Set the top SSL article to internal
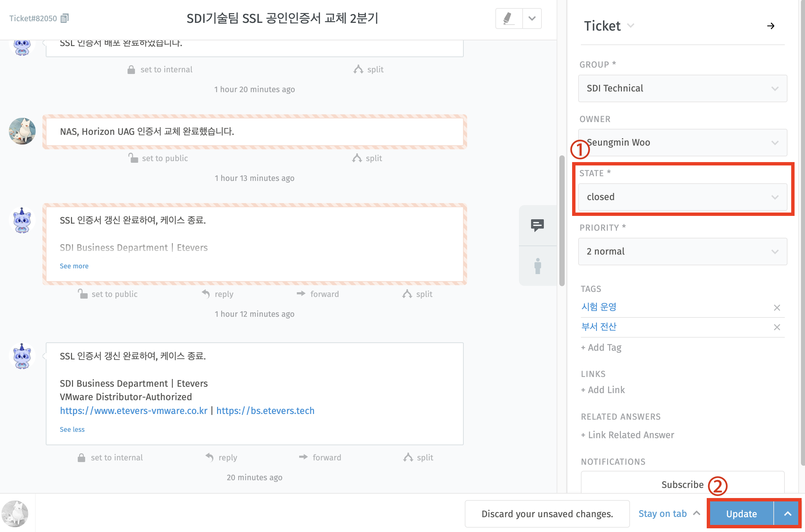 click(x=160, y=70)
